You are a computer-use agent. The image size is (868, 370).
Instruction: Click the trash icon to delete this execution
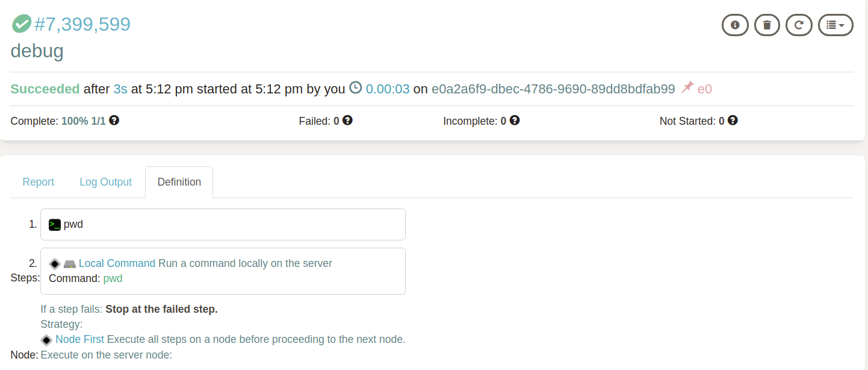pyautogui.click(x=767, y=25)
